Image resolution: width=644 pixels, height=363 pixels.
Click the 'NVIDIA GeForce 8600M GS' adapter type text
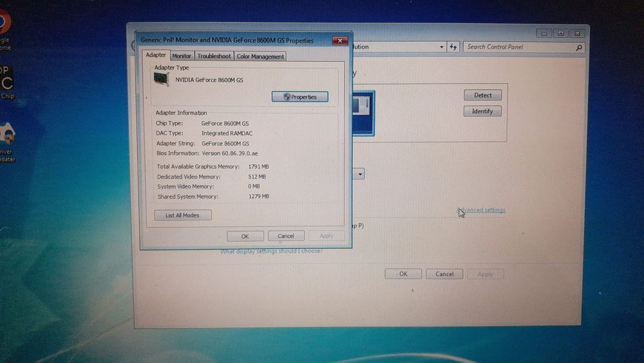(209, 80)
